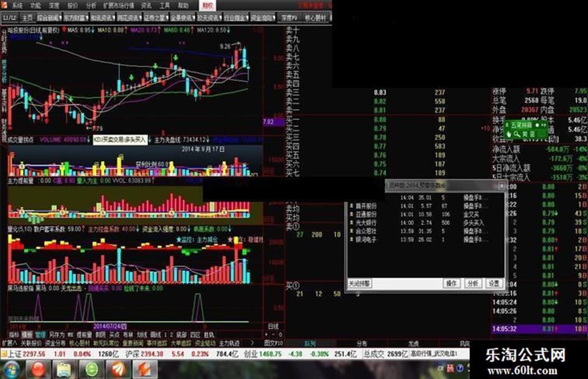588x379 pixels.
Task: Select the 期权 tab in the title bar
Action: (x=207, y=5)
